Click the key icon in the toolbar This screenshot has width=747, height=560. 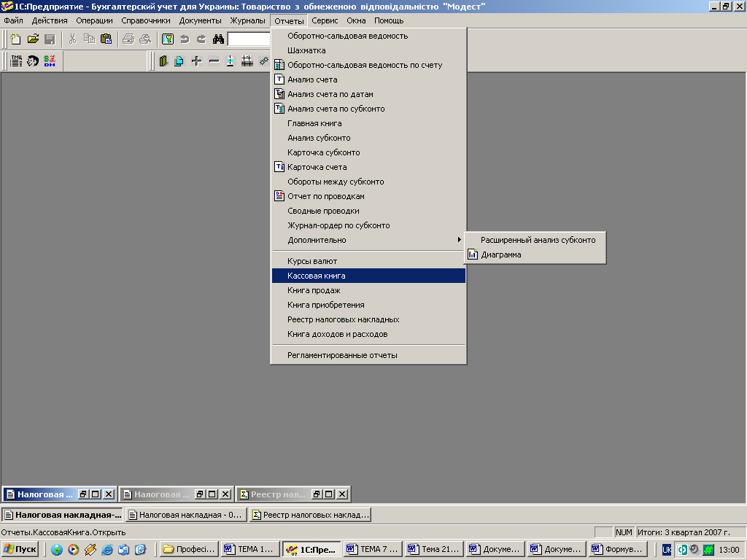point(168,39)
